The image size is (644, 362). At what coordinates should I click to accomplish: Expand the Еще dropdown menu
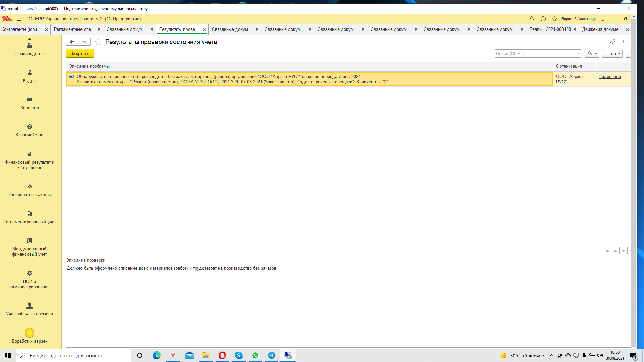coord(612,54)
